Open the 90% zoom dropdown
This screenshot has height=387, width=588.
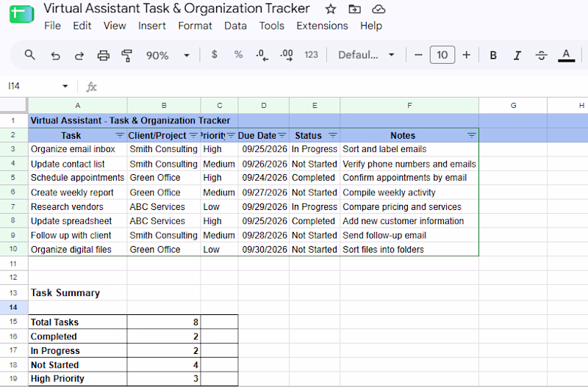(x=168, y=56)
